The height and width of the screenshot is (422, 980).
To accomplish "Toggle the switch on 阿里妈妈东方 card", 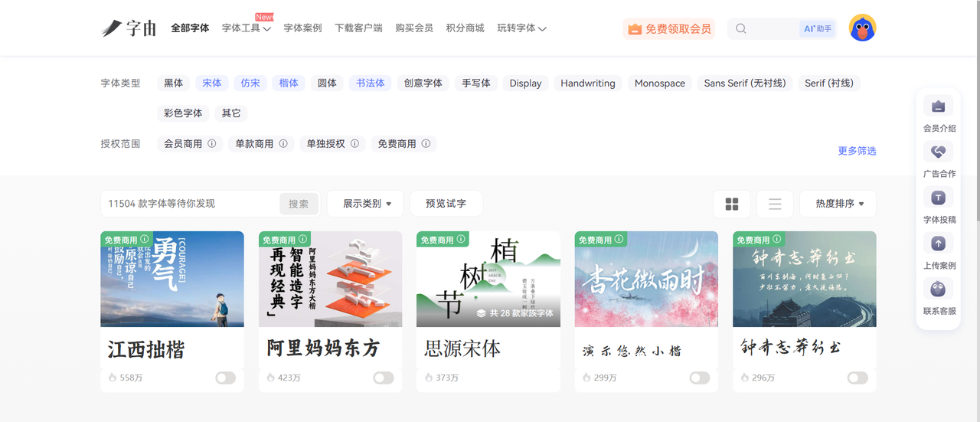I will click(x=384, y=378).
